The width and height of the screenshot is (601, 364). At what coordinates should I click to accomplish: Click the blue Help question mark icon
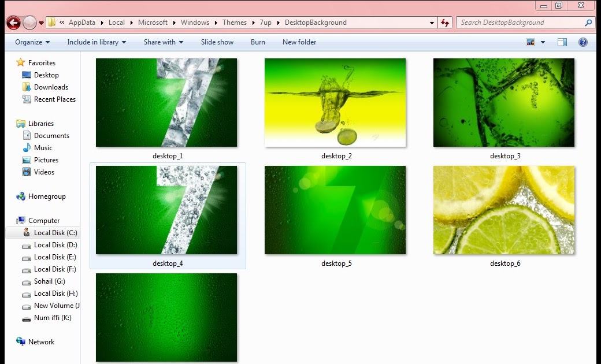[x=583, y=42]
